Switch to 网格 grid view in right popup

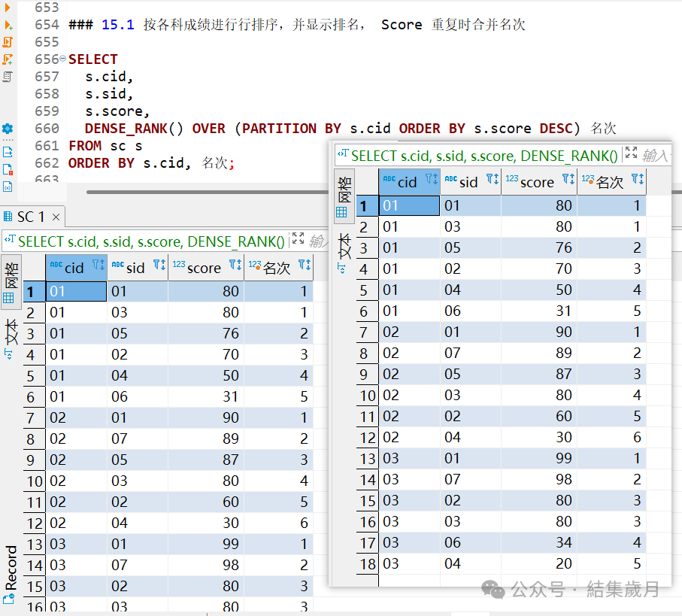[x=344, y=196]
